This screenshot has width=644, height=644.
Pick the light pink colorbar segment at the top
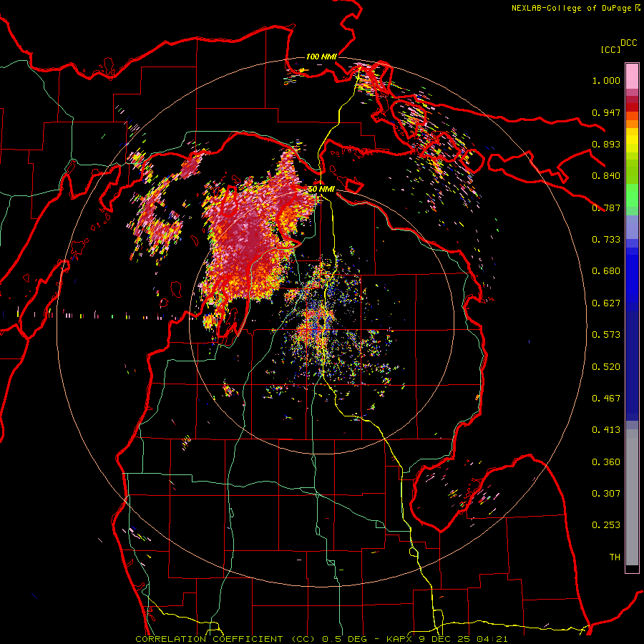point(632,76)
